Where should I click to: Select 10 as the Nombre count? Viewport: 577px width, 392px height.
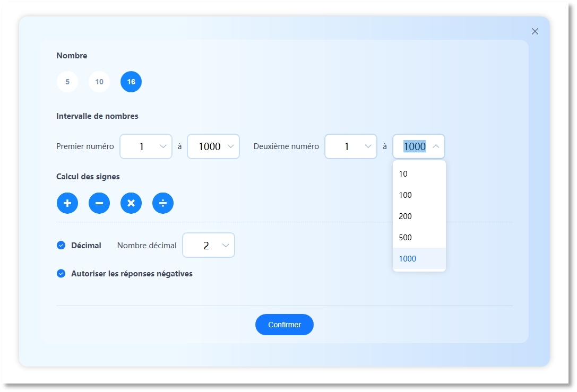(x=99, y=82)
